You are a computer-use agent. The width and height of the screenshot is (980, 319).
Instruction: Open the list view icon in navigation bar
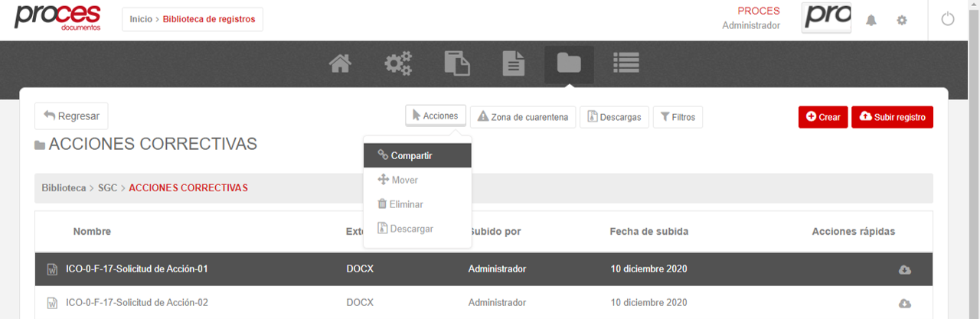pyautogui.click(x=626, y=63)
